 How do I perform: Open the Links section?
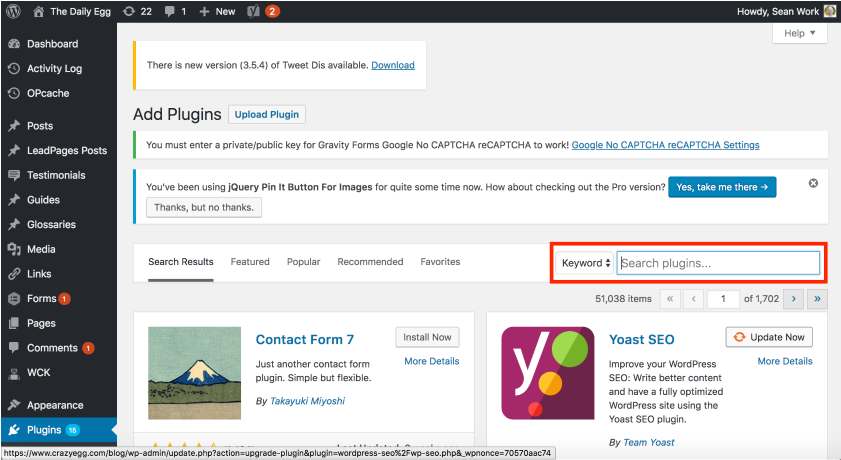[x=39, y=274]
